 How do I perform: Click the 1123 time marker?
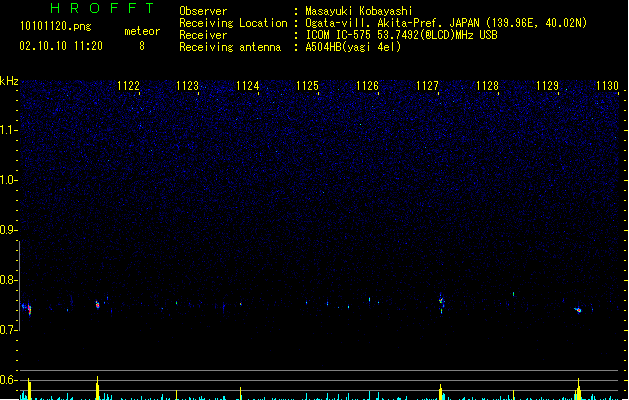pos(187,86)
